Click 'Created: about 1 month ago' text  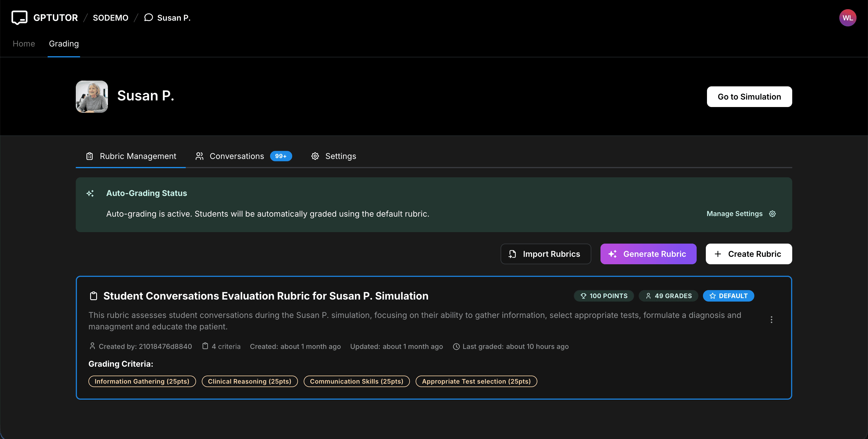pyautogui.click(x=295, y=346)
